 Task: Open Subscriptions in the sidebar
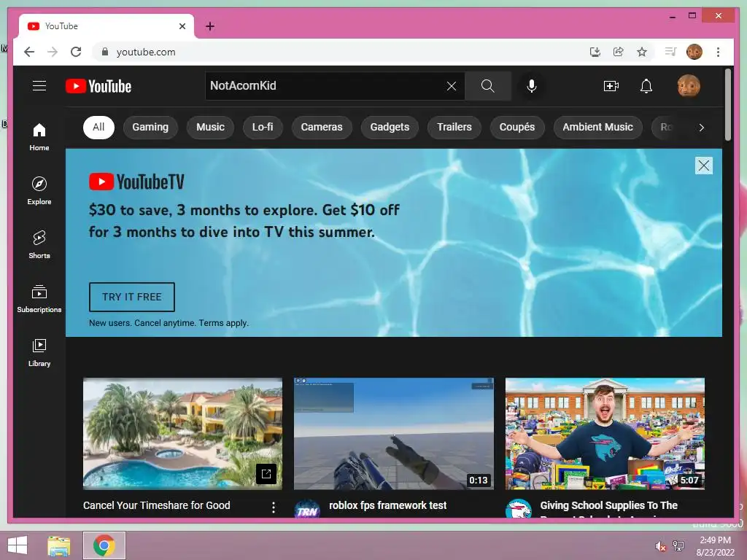[x=39, y=298]
